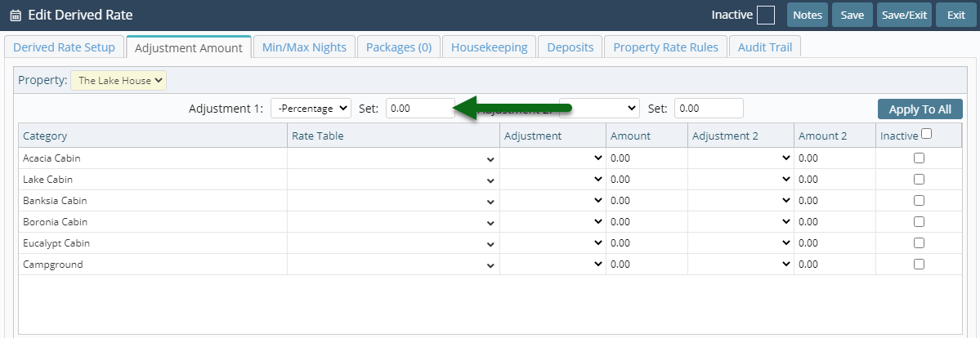Mark Boronia Cabin as inactive

tap(919, 222)
